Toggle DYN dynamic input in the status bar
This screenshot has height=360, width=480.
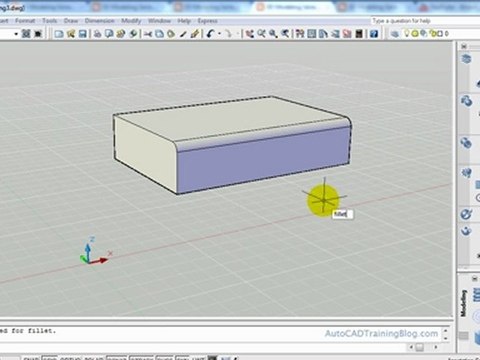(182, 358)
